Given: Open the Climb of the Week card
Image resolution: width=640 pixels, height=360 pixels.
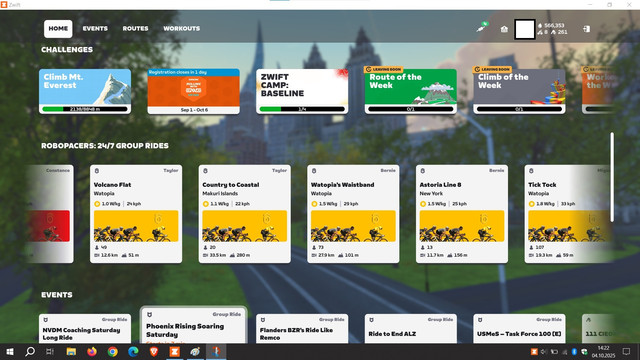Looking at the screenshot, I should click(519, 91).
